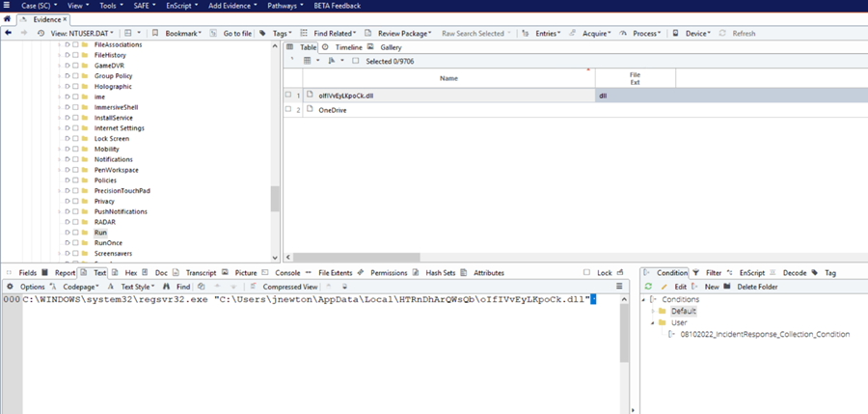
Task: Click the Review Package document icon
Action: pyautogui.click(x=367, y=33)
